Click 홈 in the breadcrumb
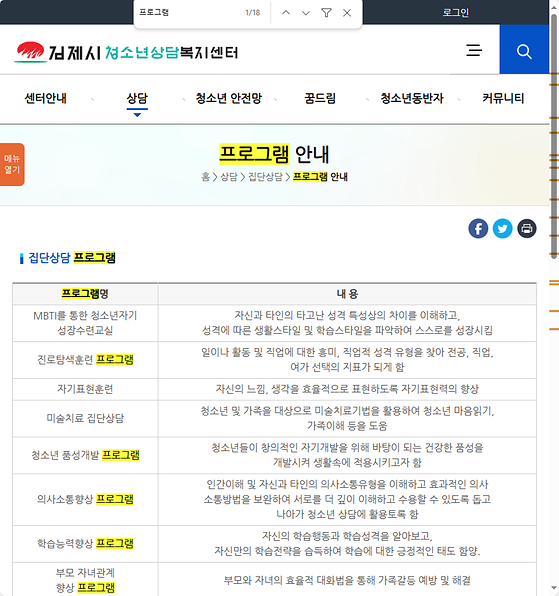This screenshot has width=559, height=596. 205,177
